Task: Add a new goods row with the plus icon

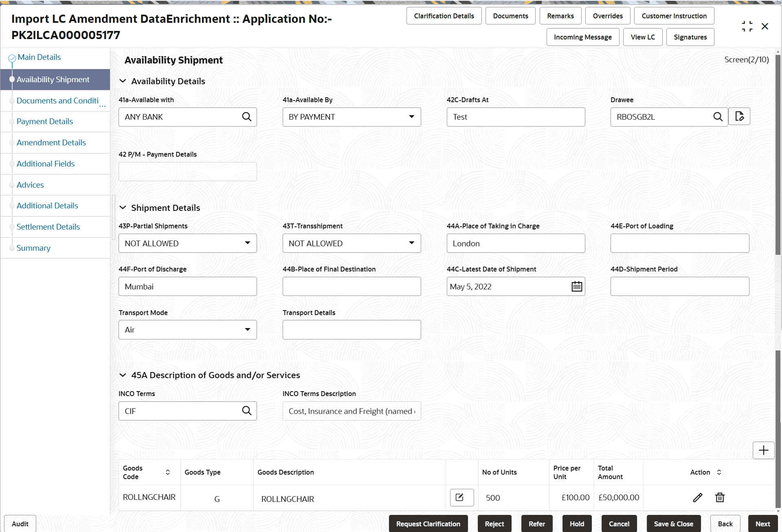Action: pyautogui.click(x=763, y=450)
